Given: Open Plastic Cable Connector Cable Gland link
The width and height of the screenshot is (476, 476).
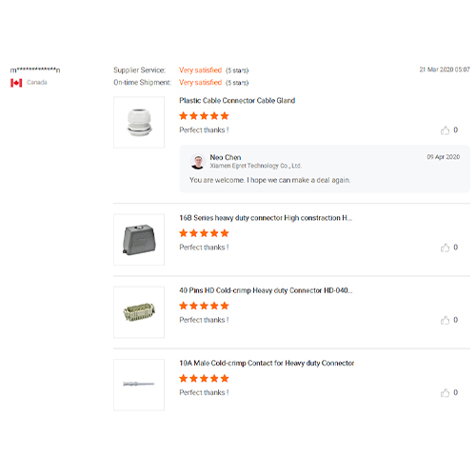Looking at the screenshot, I should point(237,101).
